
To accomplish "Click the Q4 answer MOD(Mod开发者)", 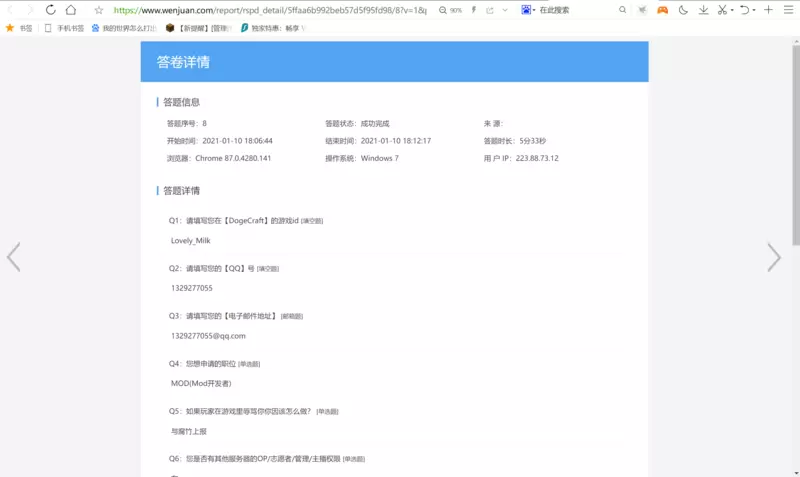I will (201, 383).
